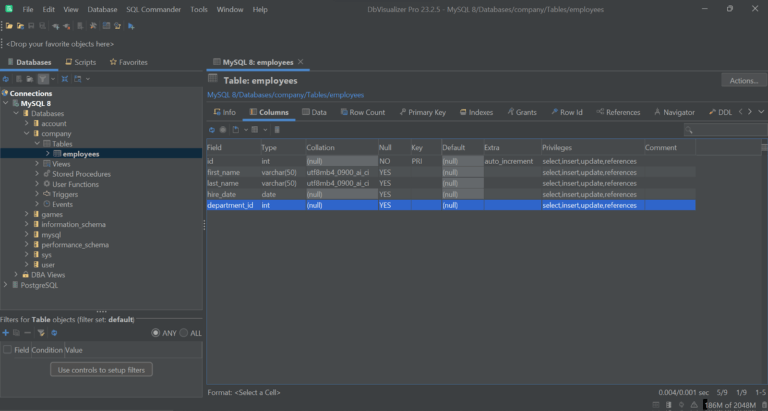The height and width of the screenshot is (411, 768).
Task: Check the filter header checkbox beside Field
Action: [x=7, y=350]
